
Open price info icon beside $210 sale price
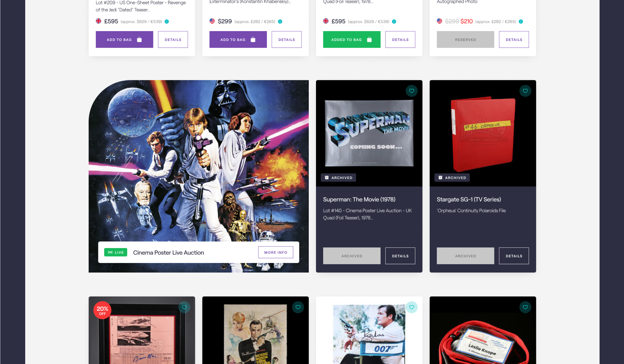tap(521, 22)
